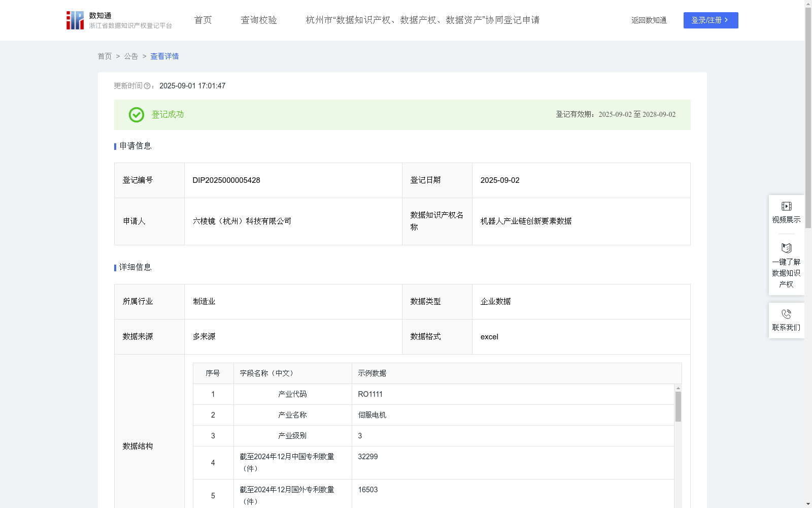Click 查看详情 breadcrumb item
Image resolution: width=812 pixels, height=508 pixels.
click(x=164, y=56)
